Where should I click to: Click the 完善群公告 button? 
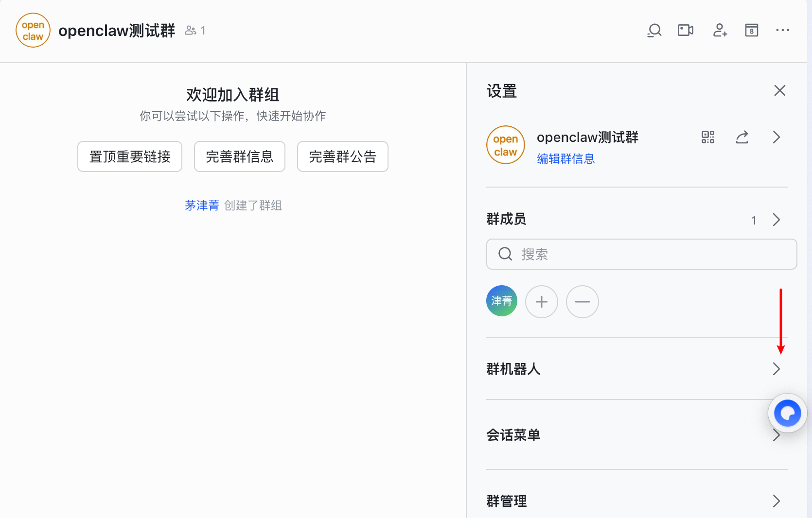(x=343, y=156)
